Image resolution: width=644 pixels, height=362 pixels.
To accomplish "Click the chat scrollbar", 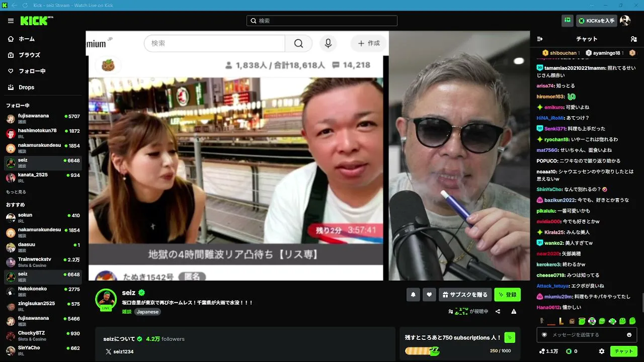I will pyautogui.click(x=642, y=302).
